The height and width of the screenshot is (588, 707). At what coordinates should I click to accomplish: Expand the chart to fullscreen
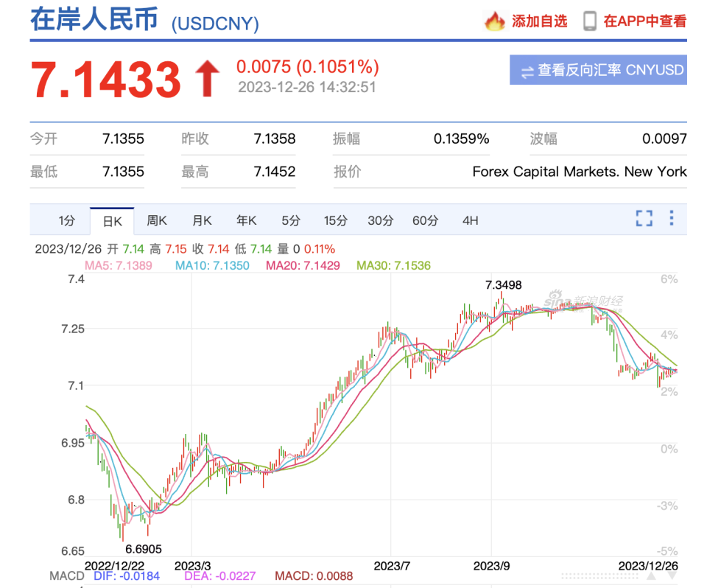coord(644,219)
